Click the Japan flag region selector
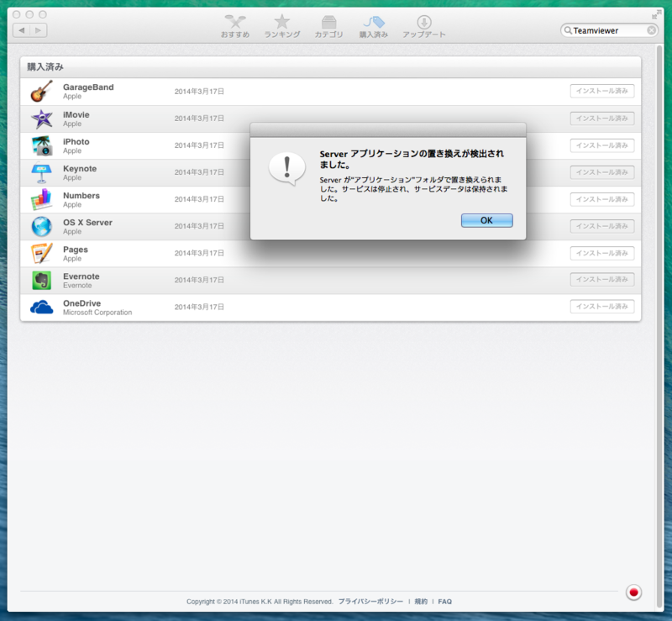Image resolution: width=672 pixels, height=621 pixels. click(x=633, y=592)
